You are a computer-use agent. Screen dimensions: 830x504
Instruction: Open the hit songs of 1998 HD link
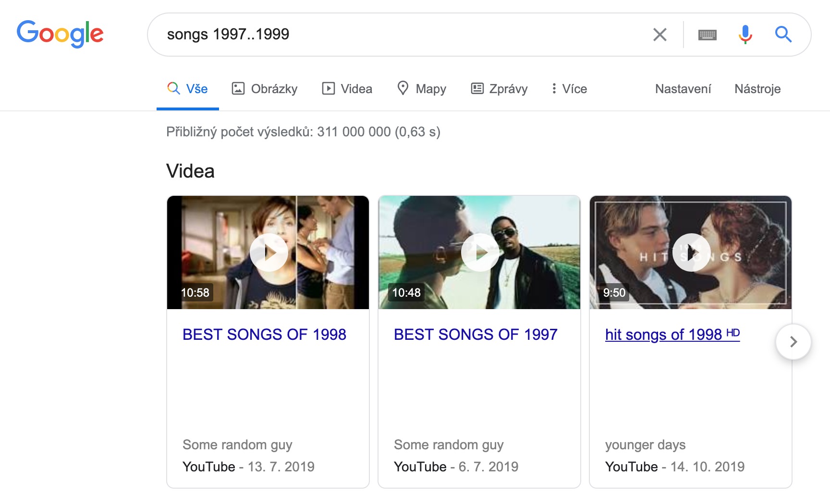click(x=672, y=335)
